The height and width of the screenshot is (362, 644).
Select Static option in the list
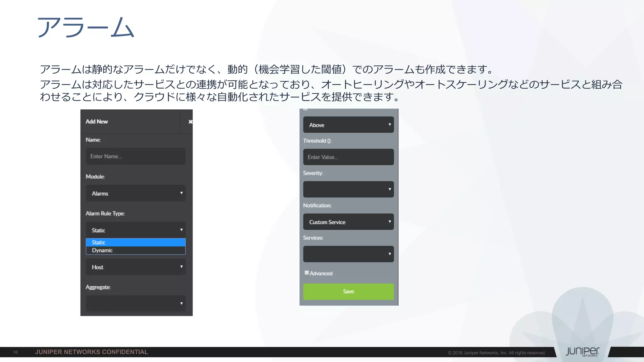(x=136, y=242)
